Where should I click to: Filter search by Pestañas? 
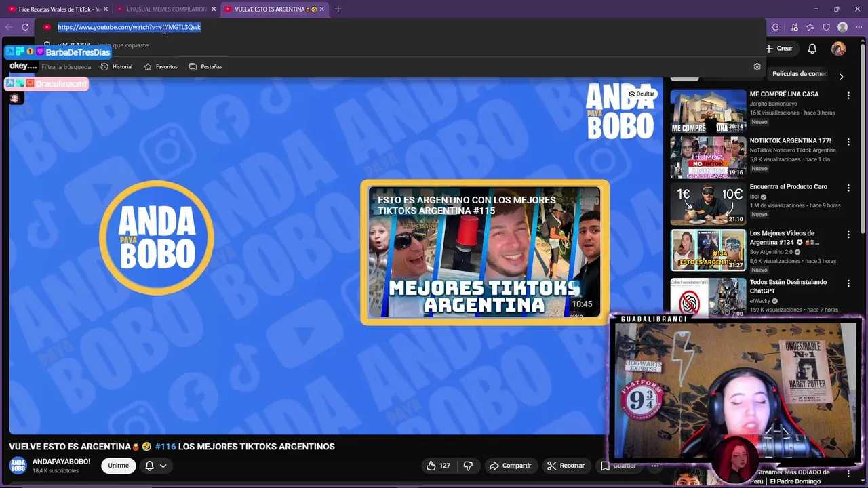pos(205,66)
